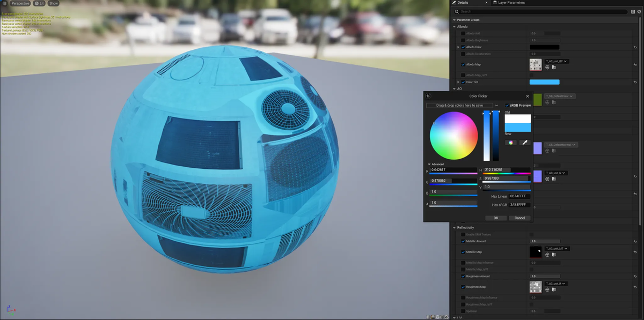
Task: Browse to T_AC_unit_N texture in Content Browser
Action: click(554, 180)
